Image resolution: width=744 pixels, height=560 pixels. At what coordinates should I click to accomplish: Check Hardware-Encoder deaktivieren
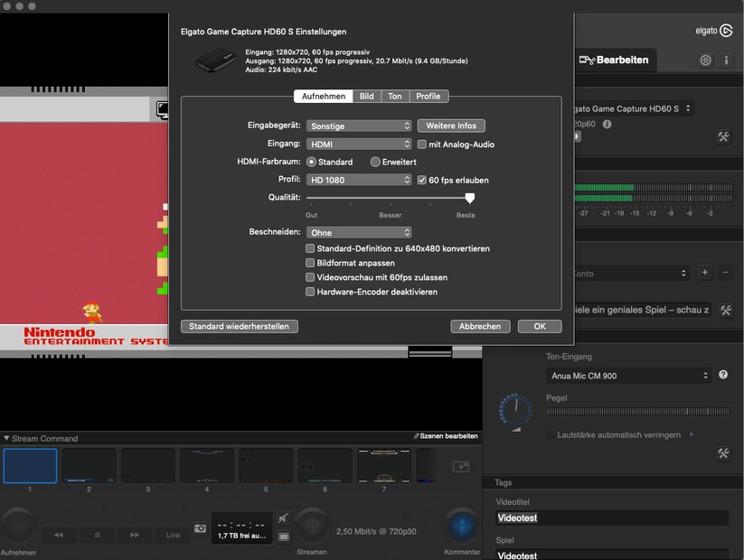point(310,292)
